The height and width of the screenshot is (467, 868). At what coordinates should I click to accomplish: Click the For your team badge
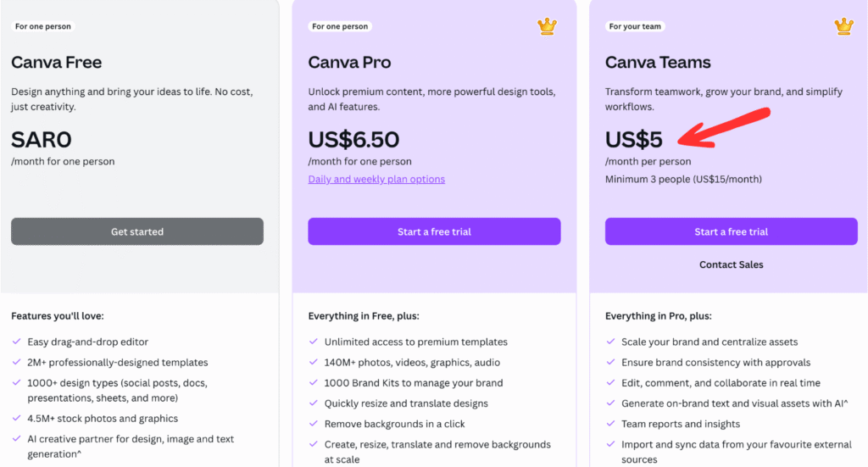click(x=635, y=26)
